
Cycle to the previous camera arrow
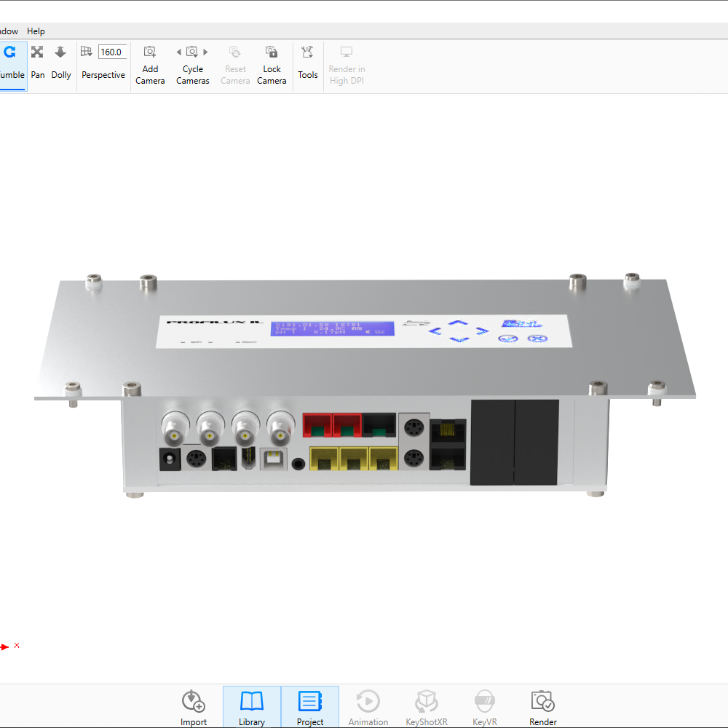[x=179, y=52]
